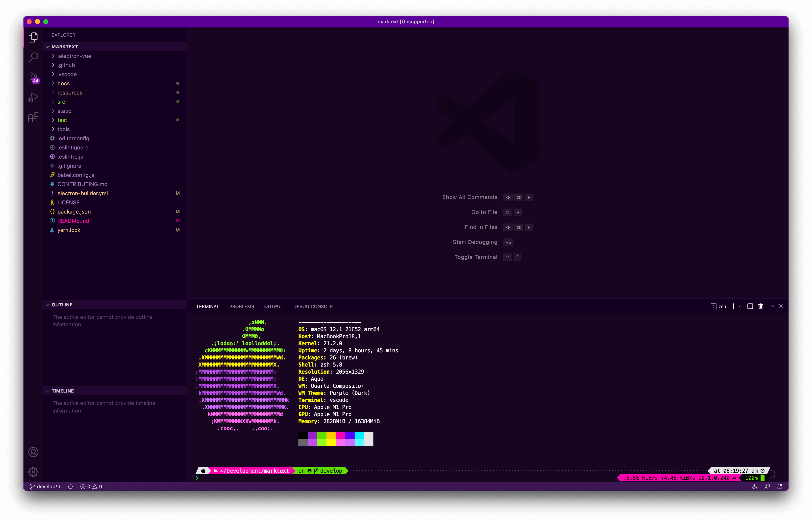Open the Manage gear menu
This screenshot has height=522, width=812.
pos(33,472)
